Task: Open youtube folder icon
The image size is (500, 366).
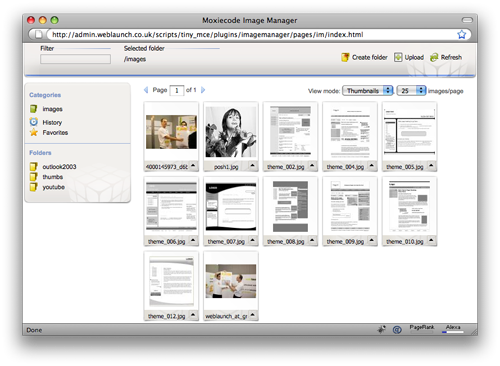Action: tap(33, 187)
